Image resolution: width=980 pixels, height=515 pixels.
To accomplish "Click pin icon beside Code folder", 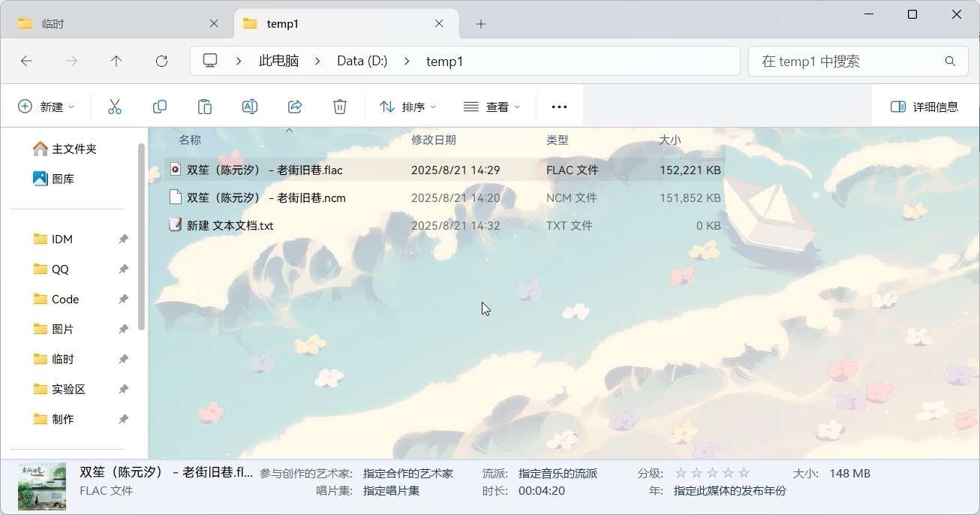I will point(123,299).
